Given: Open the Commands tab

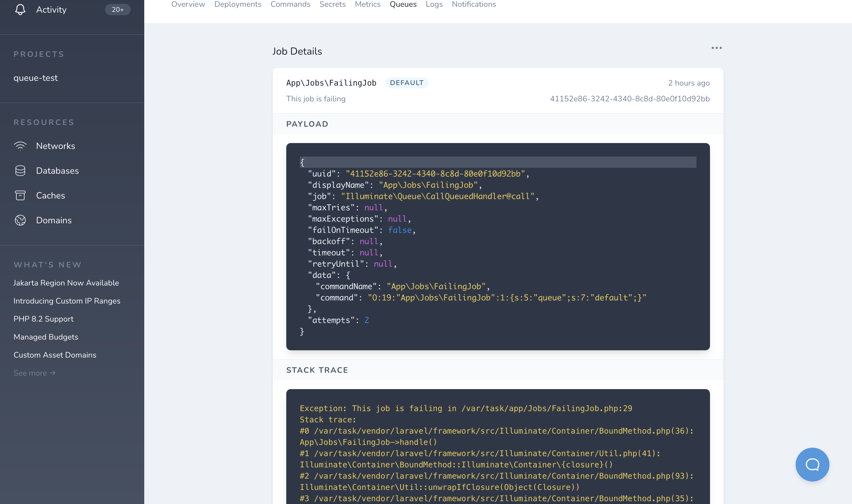Looking at the screenshot, I should pos(290,5).
